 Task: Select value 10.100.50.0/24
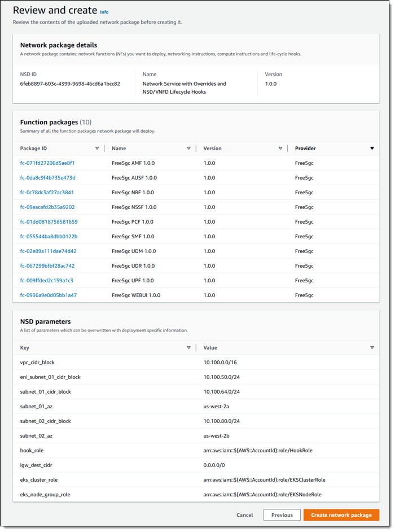pos(221,377)
